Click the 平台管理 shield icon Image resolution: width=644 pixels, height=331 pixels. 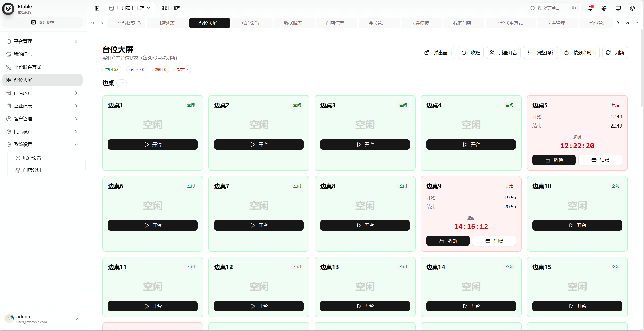point(9,41)
